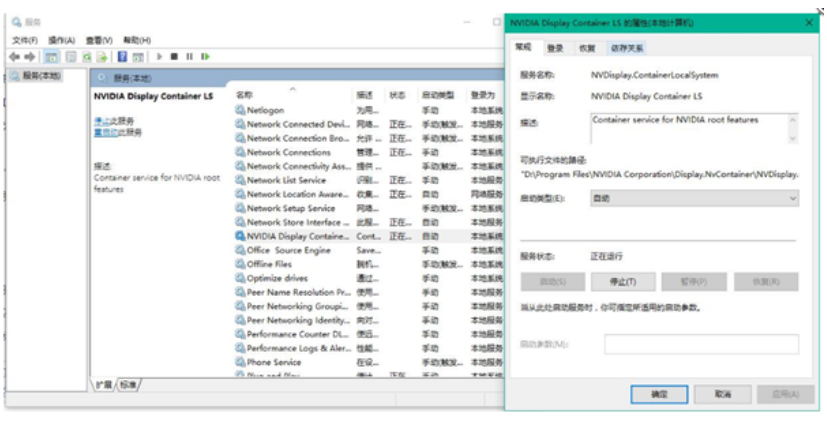Click the Start Service play icon
The height and width of the screenshot is (425, 827).
[x=158, y=57]
